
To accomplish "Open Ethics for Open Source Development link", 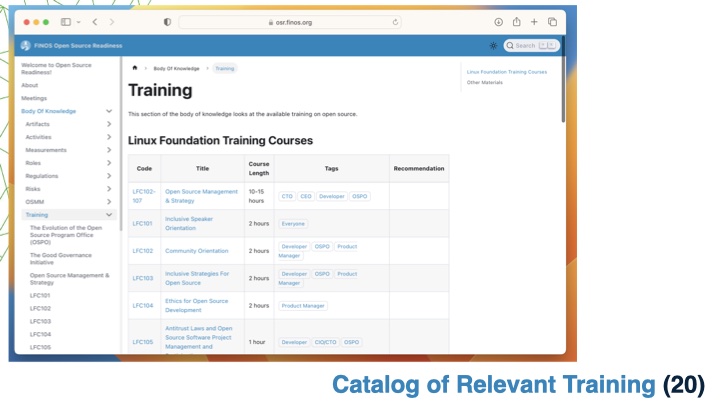I will coord(197,305).
